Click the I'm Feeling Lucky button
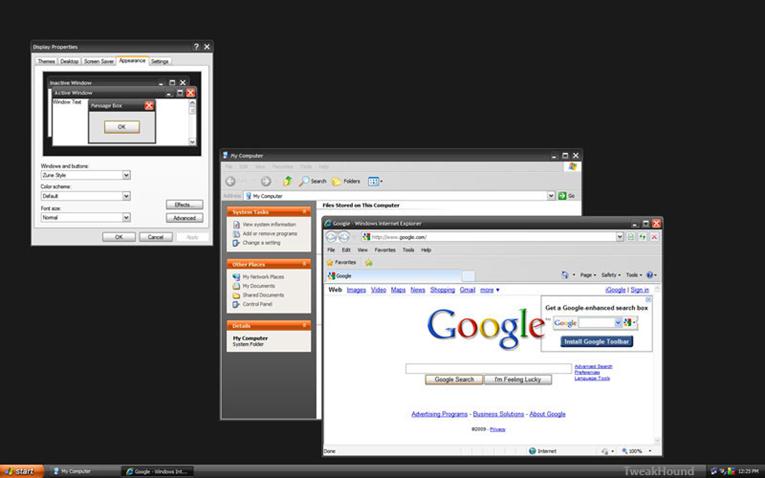The width and height of the screenshot is (765, 478). click(x=518, y=380)
